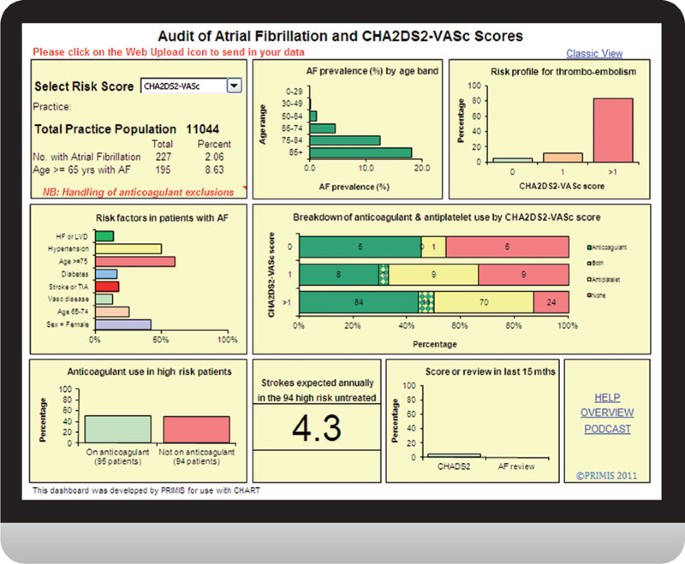685x564 pixels.
Task: Select the 85+ age band prevalence bar
Action: coord(360,153)
